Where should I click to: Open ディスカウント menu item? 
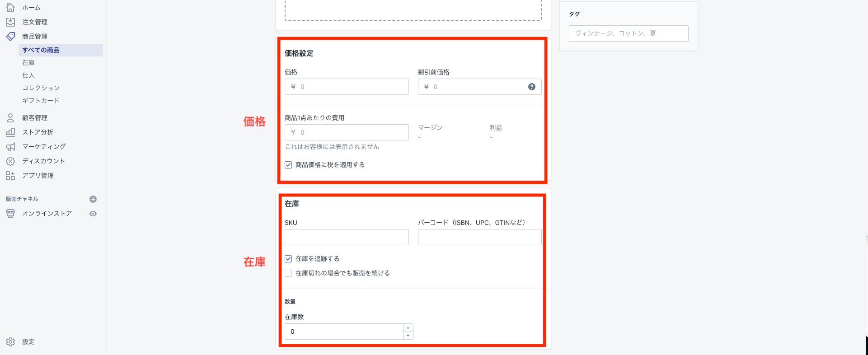coord(44,161)
